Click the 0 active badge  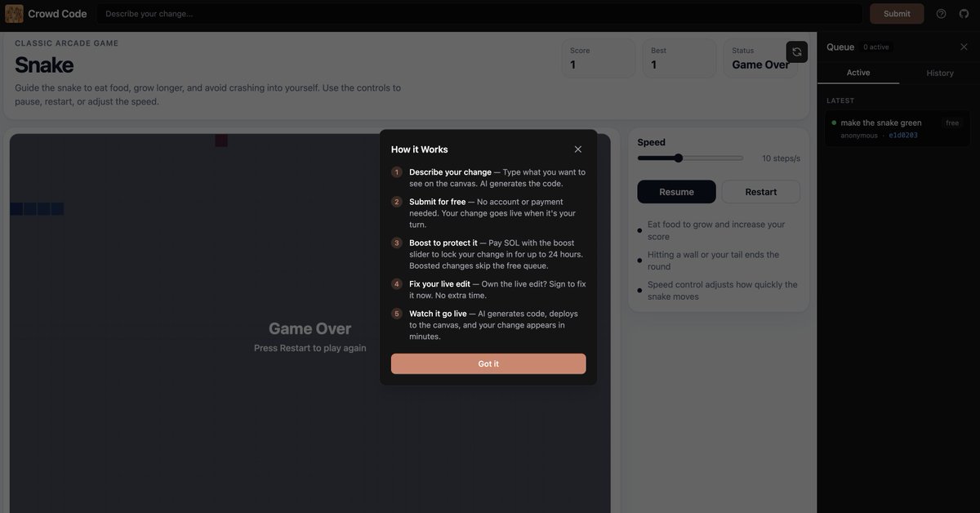coord(876,47)
